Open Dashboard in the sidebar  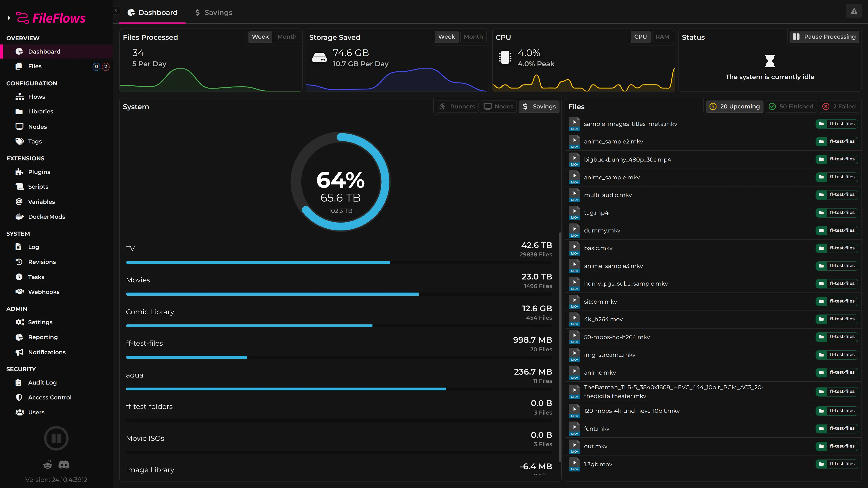click(x=56, y=52)
